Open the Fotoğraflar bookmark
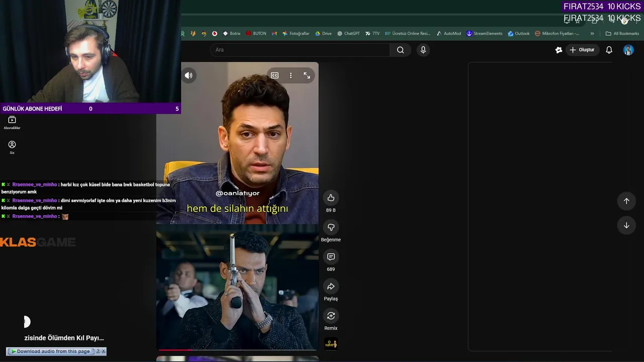The height and width of the screenshot is (362, 644). (x=296, y=34)
